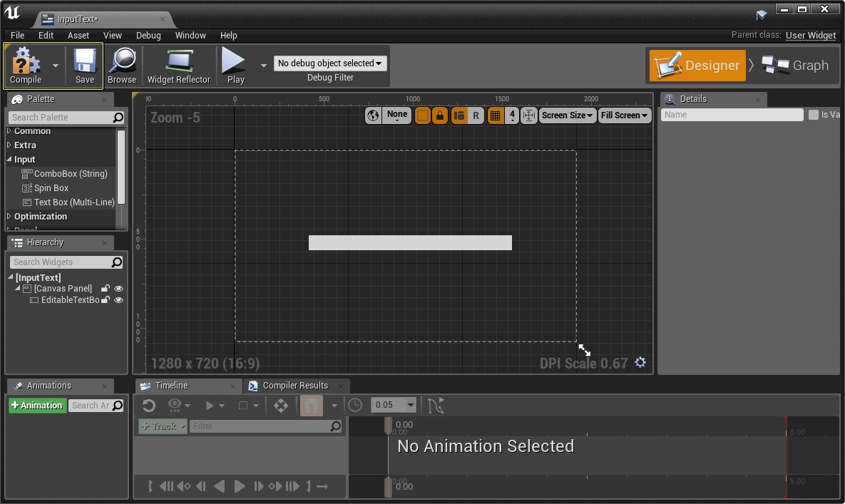
Task: Open preview settings with the gear icon
Action: point(640,362)
